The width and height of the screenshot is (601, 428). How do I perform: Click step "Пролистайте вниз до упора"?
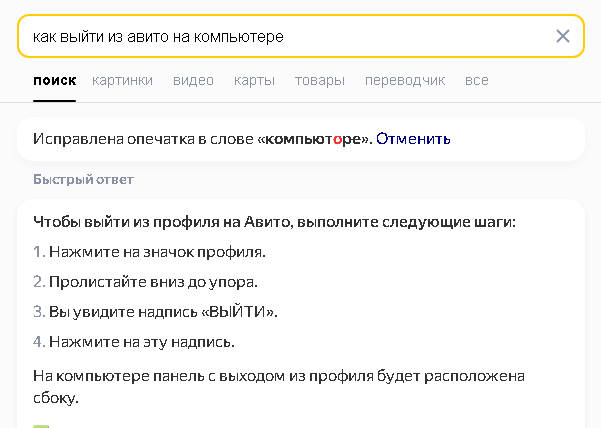[153, 282]
